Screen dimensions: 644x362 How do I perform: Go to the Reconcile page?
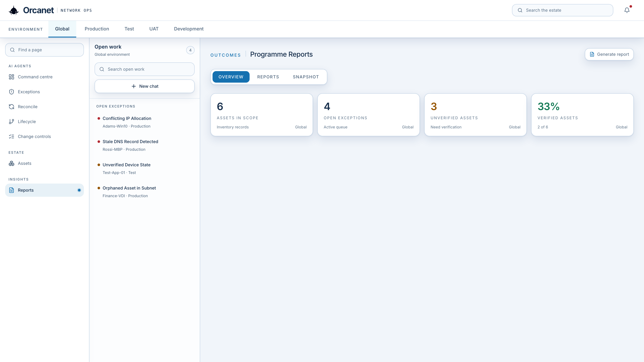click(x=45, y=107)
